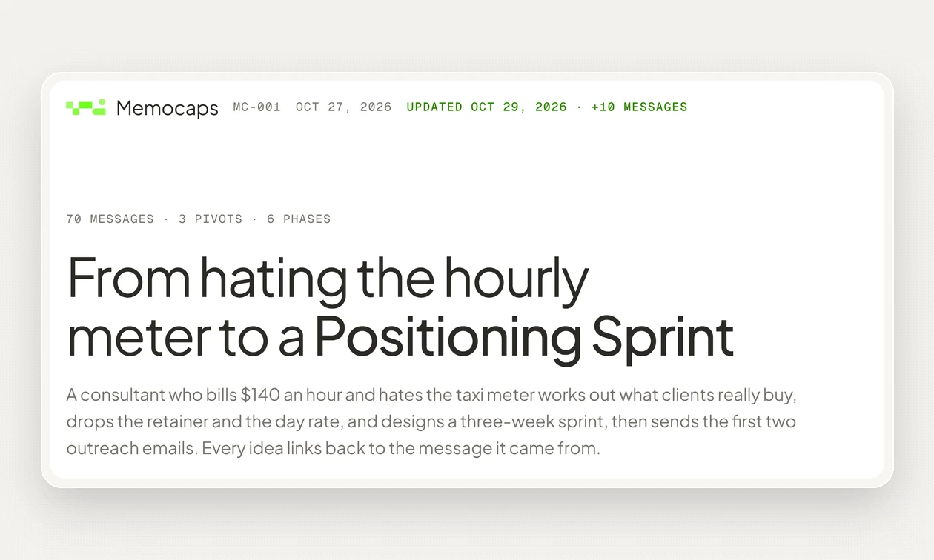Select 'Positioning Sprint' in the headline
Image resolution: width=934 pixels, height=560 pixels.
(x=524, y=337)
